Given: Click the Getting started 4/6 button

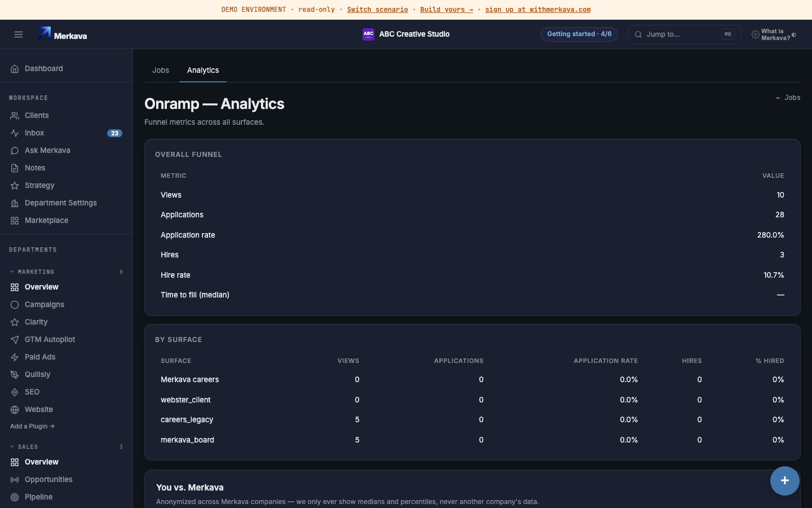Looking at the screenshot, I should 579,34.
